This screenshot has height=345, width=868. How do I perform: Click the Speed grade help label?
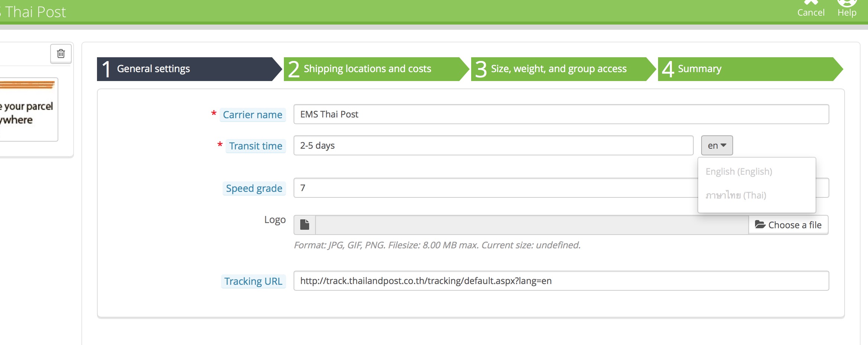tap(254, 188)
